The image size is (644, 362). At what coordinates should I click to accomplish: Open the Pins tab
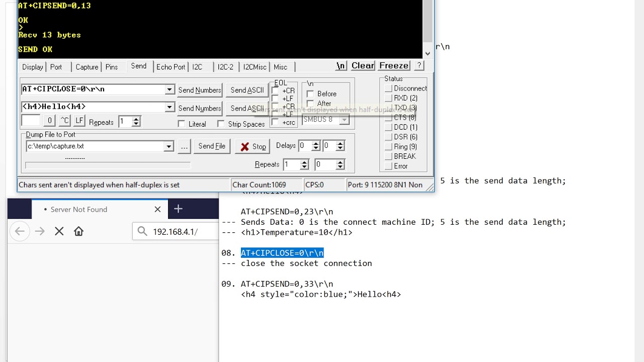(112, 67)
